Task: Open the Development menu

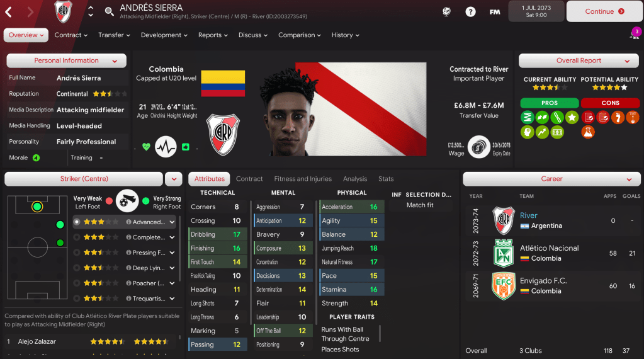Action: click(x=164, y=35)
